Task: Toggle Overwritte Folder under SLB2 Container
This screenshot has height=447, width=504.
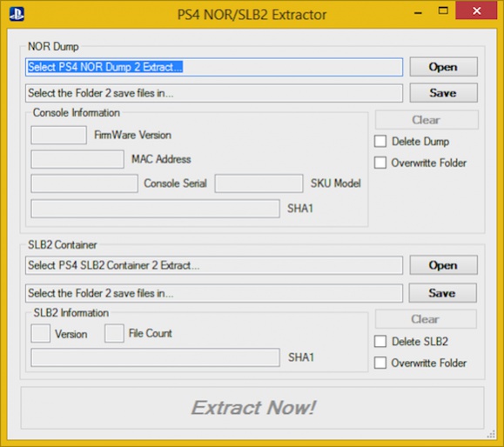Action: coord(380,363)
